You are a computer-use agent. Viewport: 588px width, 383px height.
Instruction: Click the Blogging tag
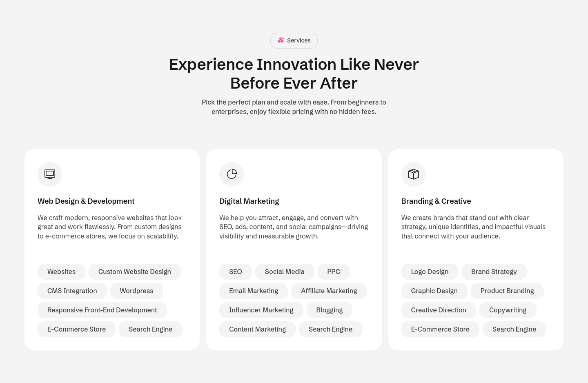pos(329,310)
